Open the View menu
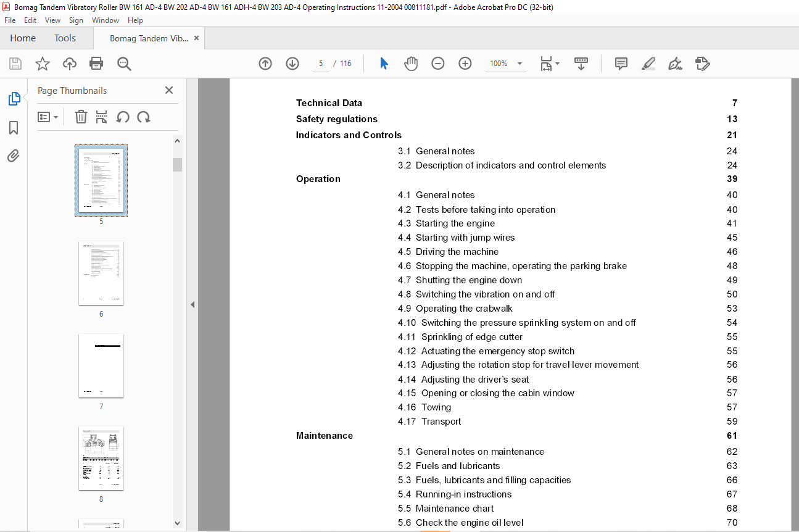 click(x=52, y=20)
